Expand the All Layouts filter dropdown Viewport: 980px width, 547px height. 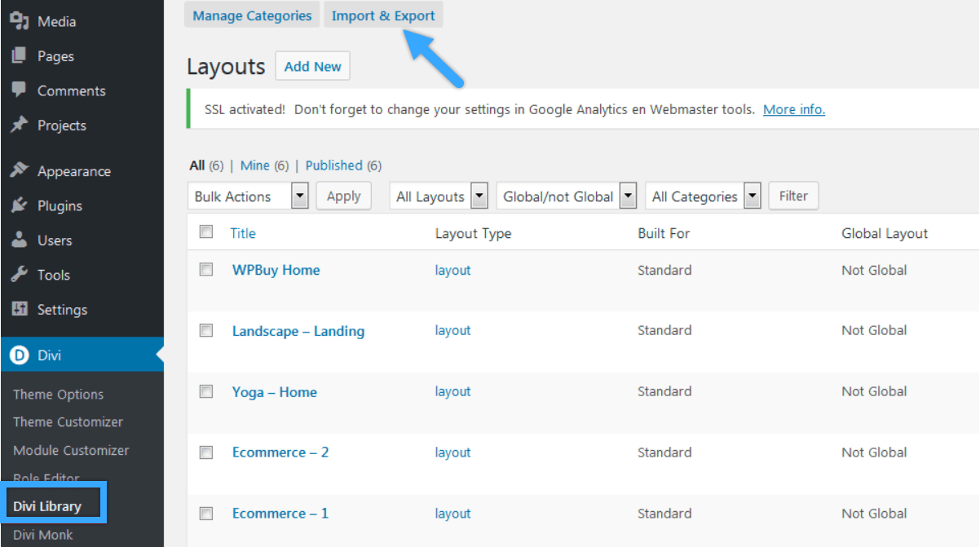(x=439, y=196)
